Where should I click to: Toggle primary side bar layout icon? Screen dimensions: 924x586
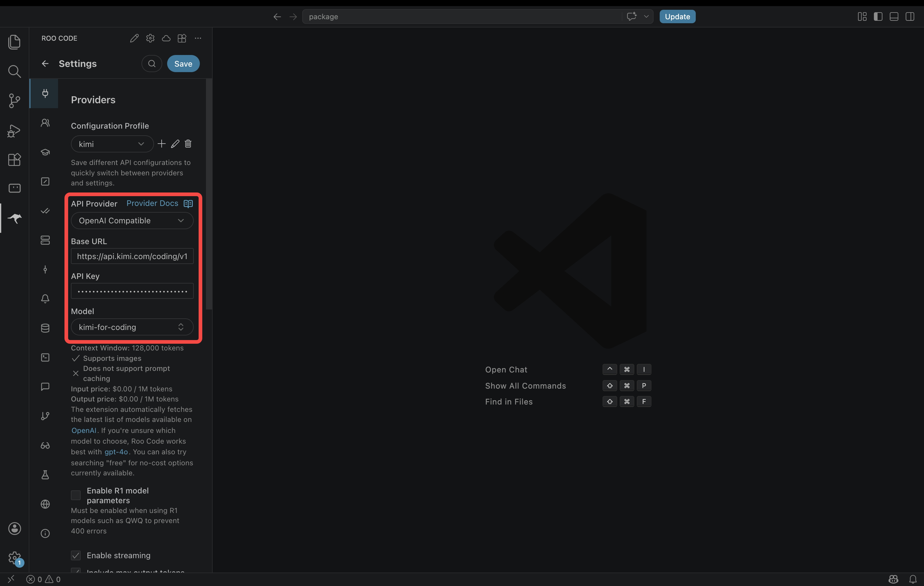[878, 16]
